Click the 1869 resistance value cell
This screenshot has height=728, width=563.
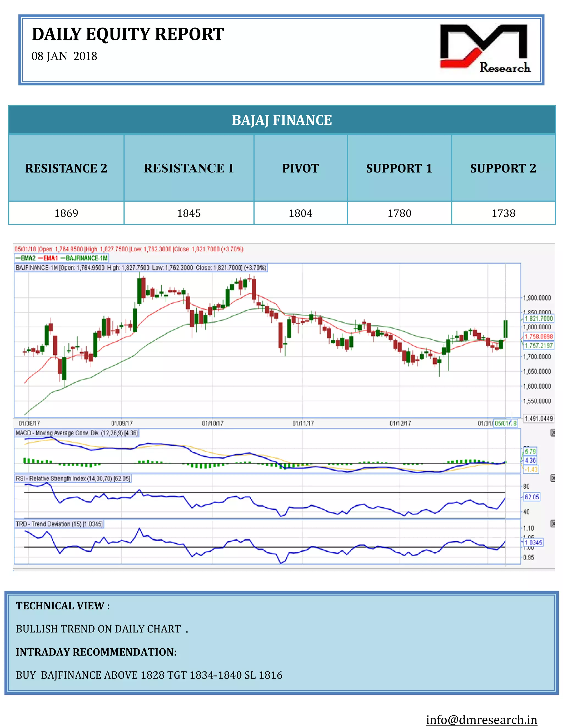click(x=66, y=213)
